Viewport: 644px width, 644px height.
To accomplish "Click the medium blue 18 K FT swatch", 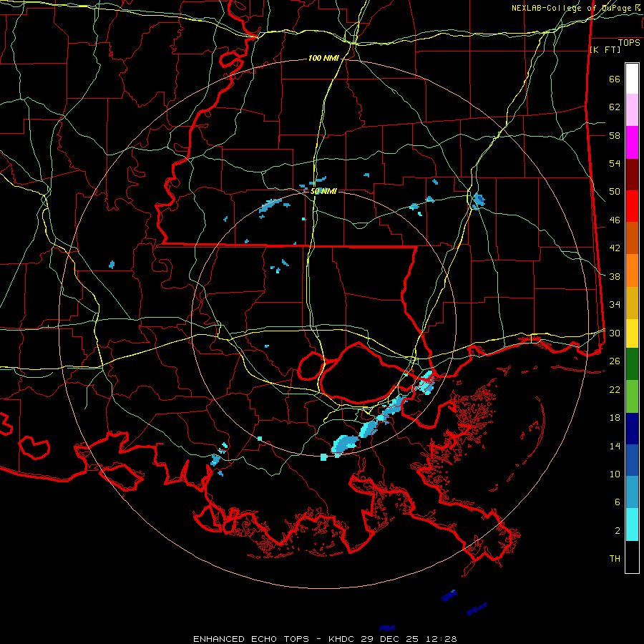I will click(632, 460).
